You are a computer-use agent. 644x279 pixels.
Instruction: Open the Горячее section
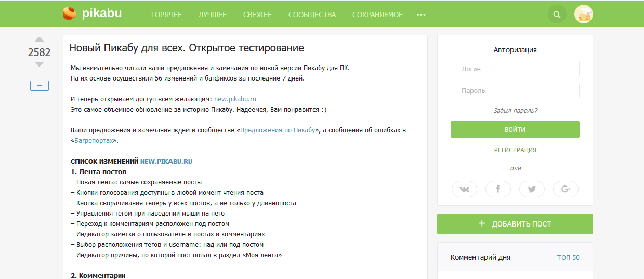coord(166,15)
